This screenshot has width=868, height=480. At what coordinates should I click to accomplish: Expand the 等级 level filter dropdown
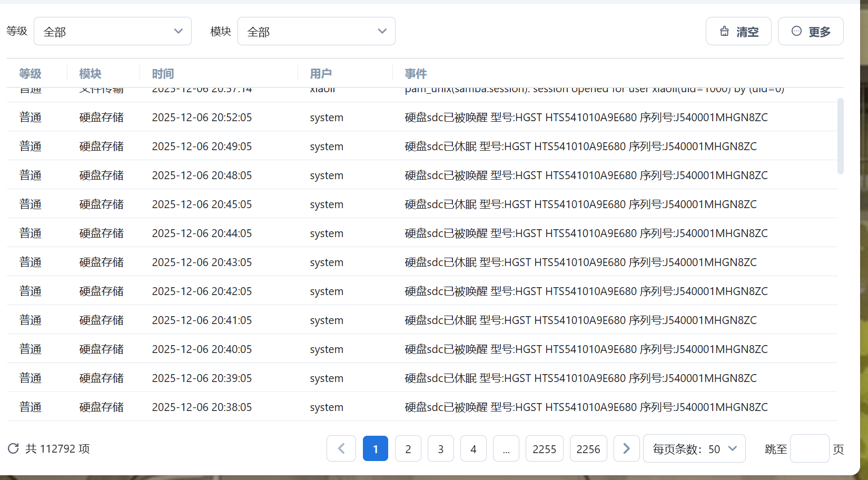[113, 31]
